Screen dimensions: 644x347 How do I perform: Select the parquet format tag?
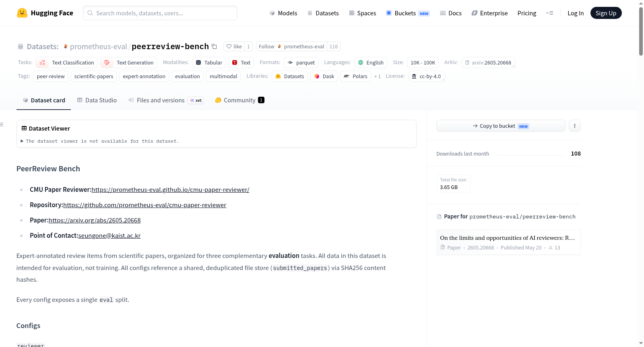point(301,62)
